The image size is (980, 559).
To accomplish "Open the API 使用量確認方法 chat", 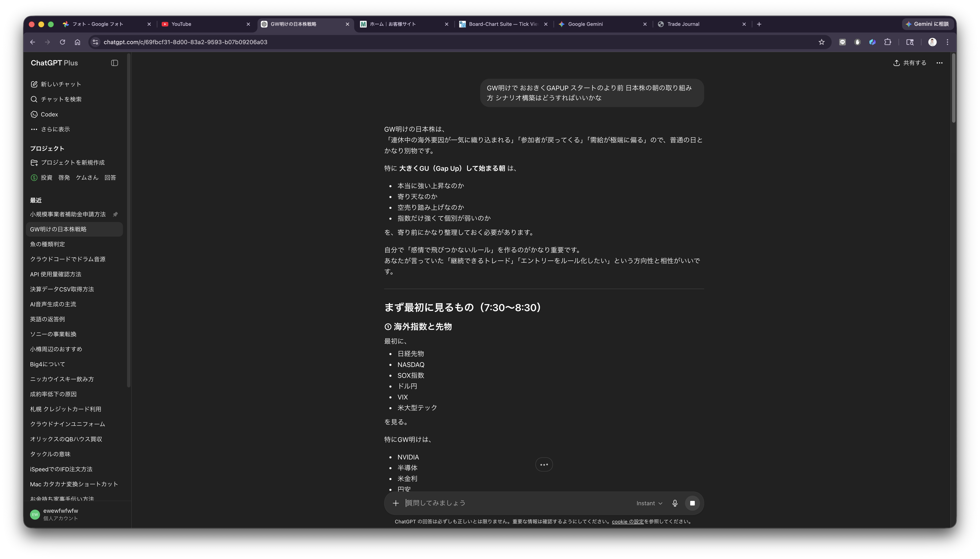I will coord(75,274).
